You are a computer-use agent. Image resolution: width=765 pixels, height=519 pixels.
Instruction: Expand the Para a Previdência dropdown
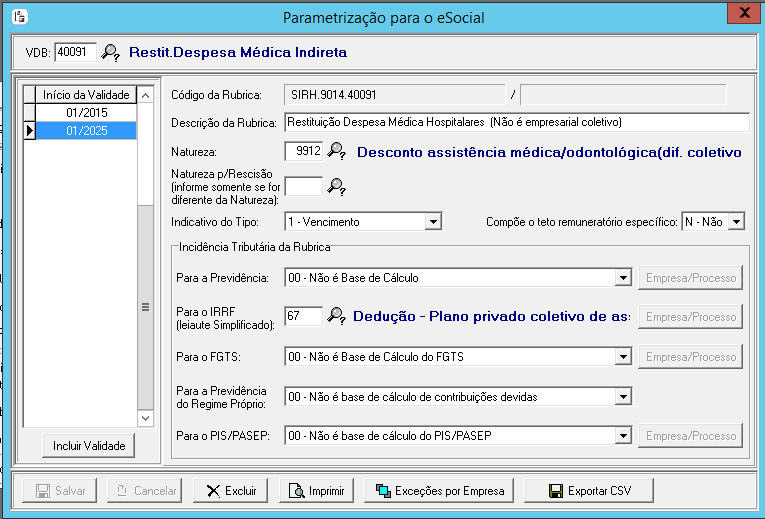click(622, 277)
